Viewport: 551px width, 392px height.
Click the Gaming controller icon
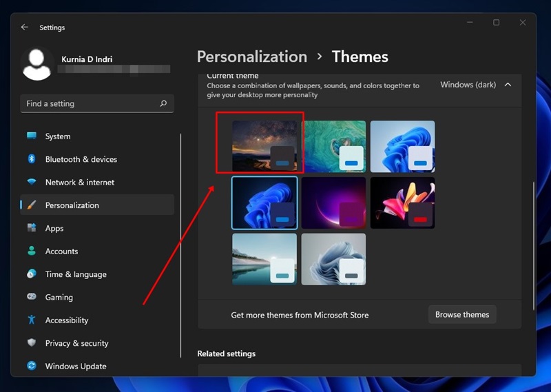pos(32,297)
